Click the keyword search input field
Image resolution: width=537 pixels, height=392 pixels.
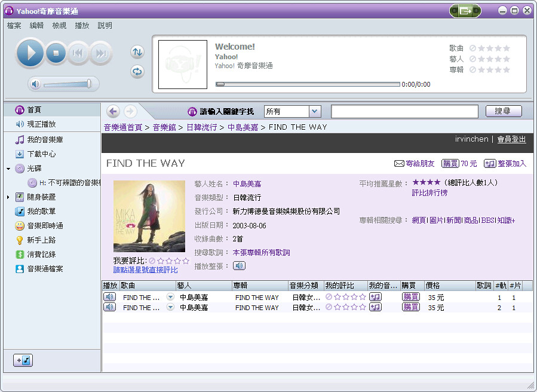[404, 112]
